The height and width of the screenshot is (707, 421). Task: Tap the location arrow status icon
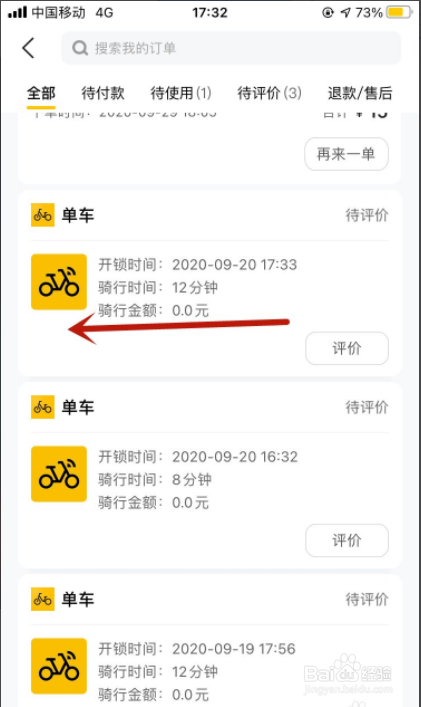(x=345, y=13)
